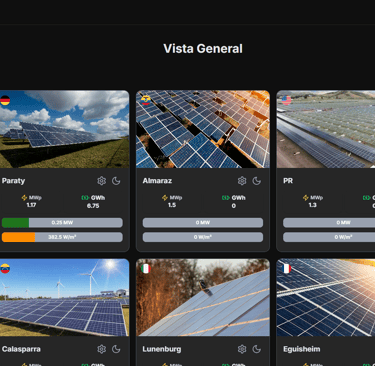The width and height of the screenshot is (375, 366).
Task: Select the Eguisheim plant name
Action: (302, 349)
